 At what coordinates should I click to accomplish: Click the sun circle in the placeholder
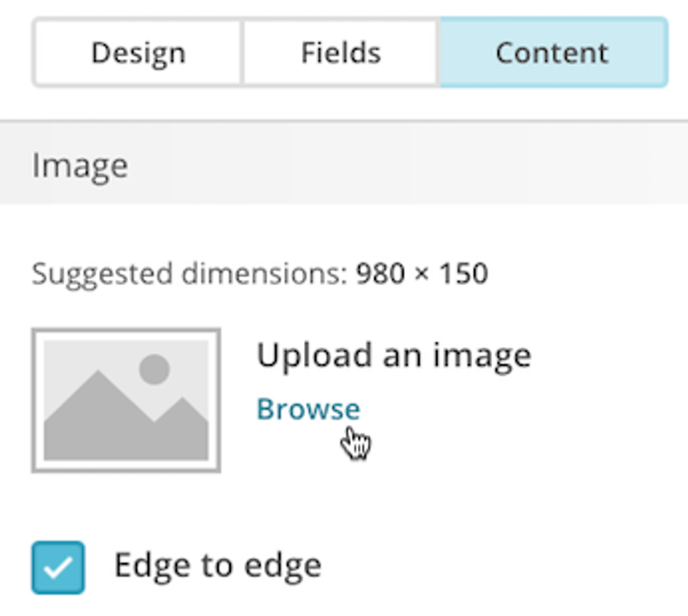(x=154, y=369)
